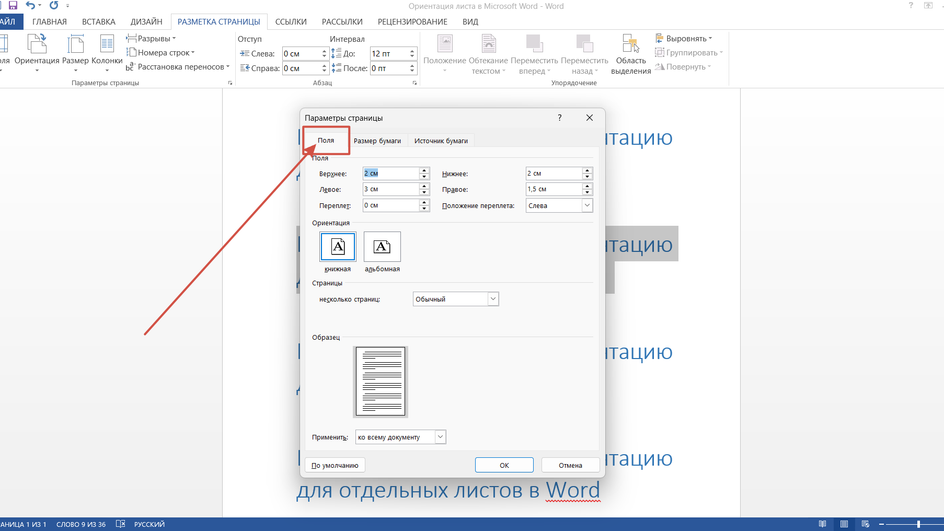Open the ССЫЛКИ ribbon tab
944x531 pixels.
coord(291,22)
